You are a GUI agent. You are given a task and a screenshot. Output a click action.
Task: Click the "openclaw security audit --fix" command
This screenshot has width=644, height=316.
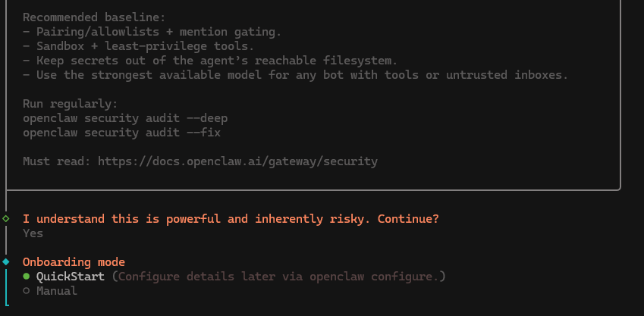tap(121, 133)
